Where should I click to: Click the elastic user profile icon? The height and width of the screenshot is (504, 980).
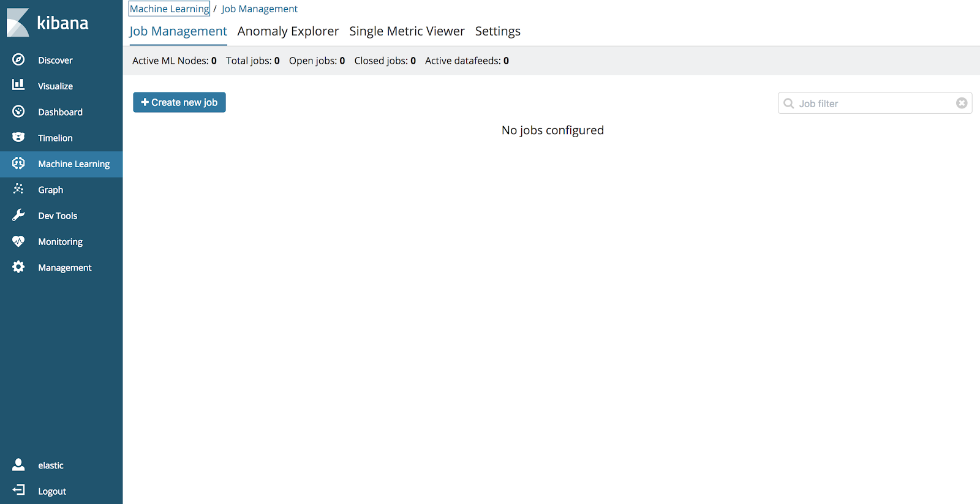pyautogui.click(x=18, y=465)
